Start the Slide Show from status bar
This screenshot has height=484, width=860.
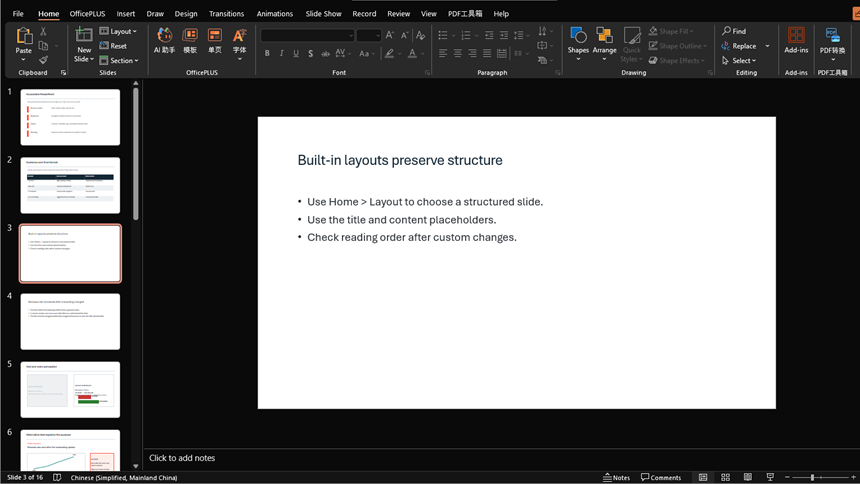(770, 477)
